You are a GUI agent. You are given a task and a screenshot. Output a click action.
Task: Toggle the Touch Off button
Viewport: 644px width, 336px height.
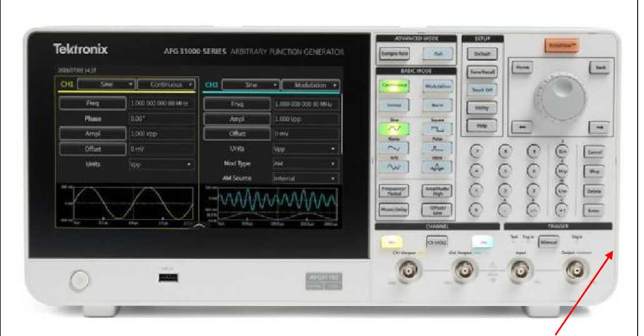(x=481, y=89)
